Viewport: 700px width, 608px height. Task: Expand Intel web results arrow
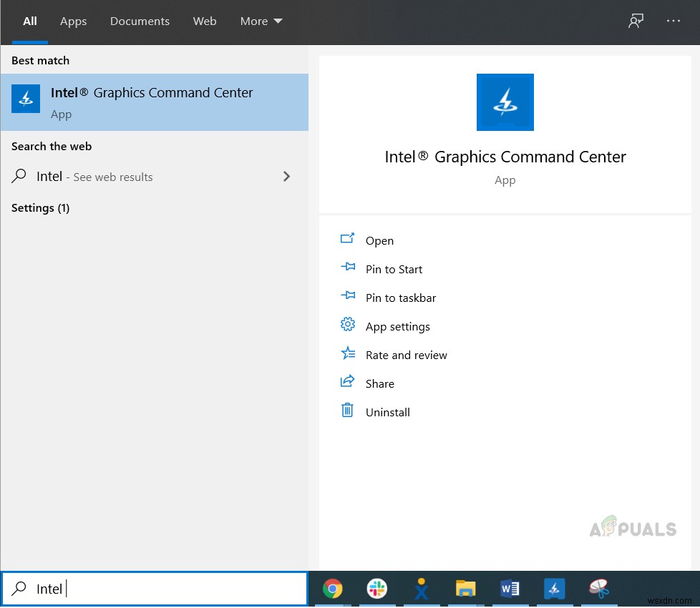tap(286, 177)
